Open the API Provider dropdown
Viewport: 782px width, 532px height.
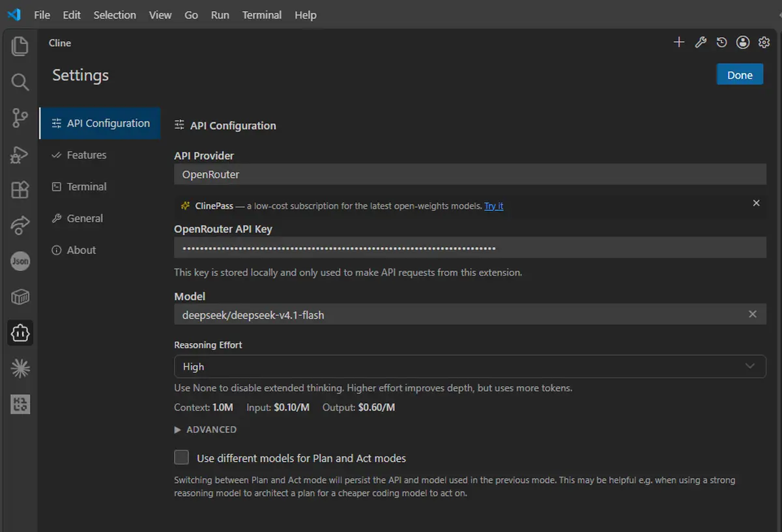[470, 175]
